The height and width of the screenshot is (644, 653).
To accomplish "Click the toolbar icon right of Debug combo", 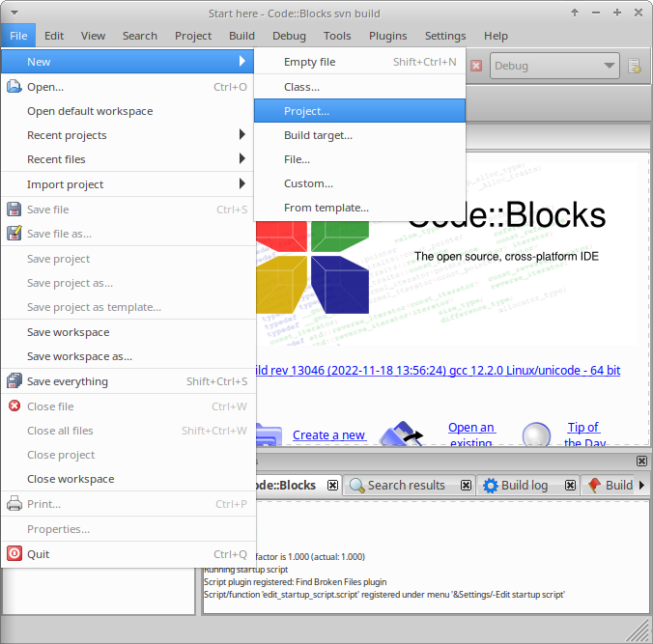I will [x=635, y=66].
